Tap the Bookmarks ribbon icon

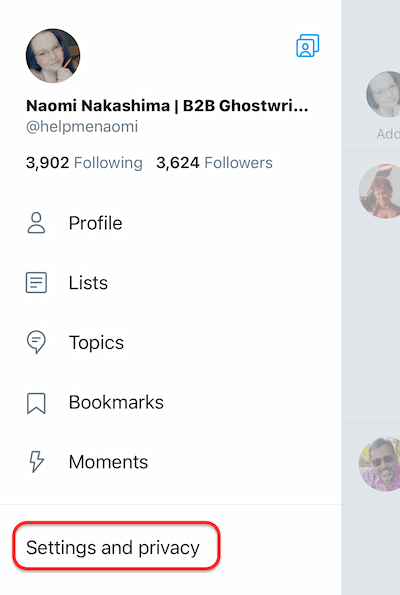click(x=36, y=403)
